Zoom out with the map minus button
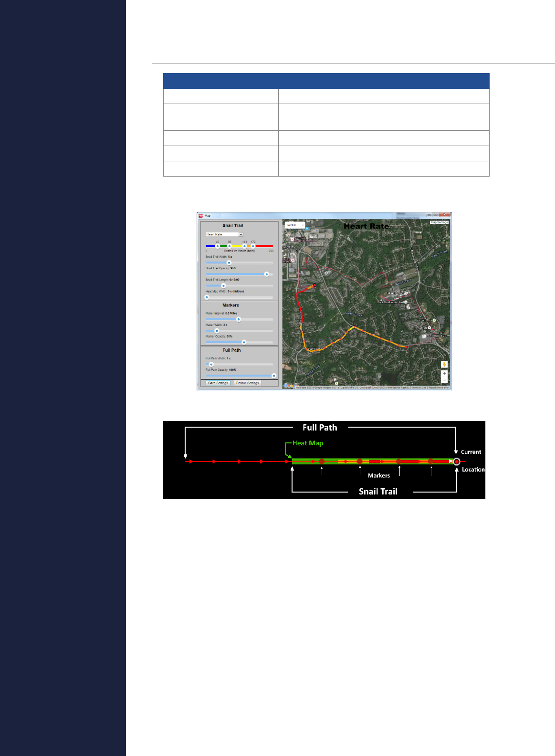Viewport: 555px width, 756px height. (444, 380)
